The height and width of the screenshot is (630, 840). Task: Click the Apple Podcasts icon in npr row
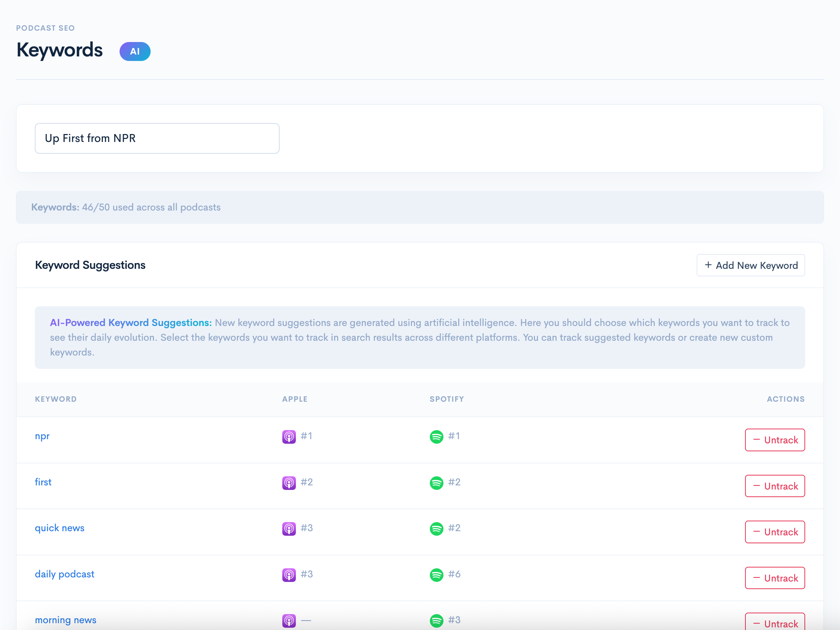[x=289, y=437]
